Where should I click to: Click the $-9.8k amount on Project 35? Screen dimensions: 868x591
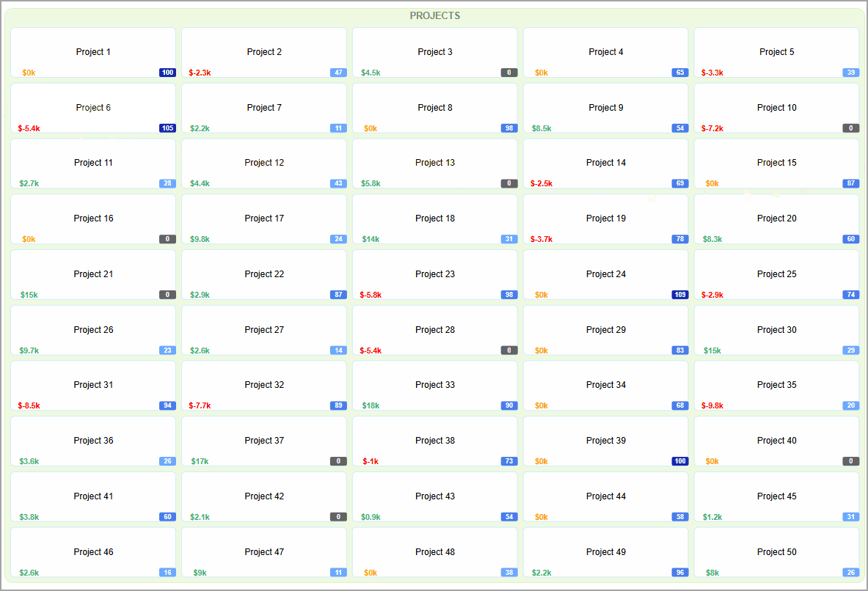[x=712, y=405]
